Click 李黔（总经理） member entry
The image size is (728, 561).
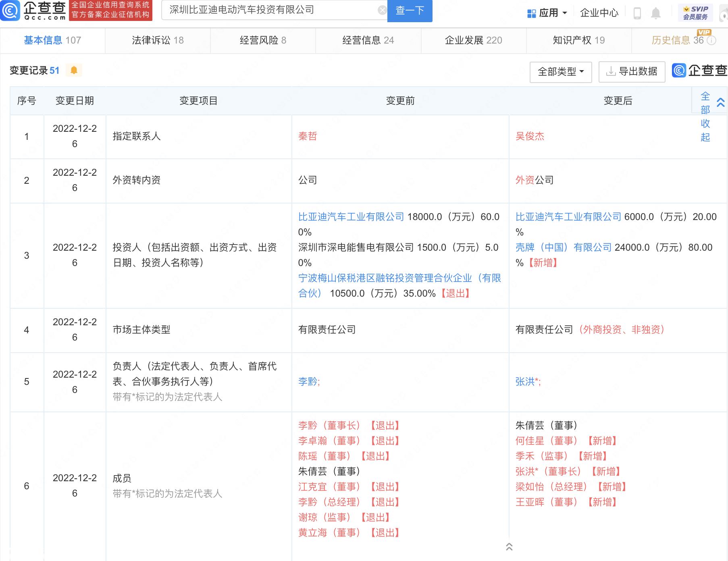click(x=349, y=502)
